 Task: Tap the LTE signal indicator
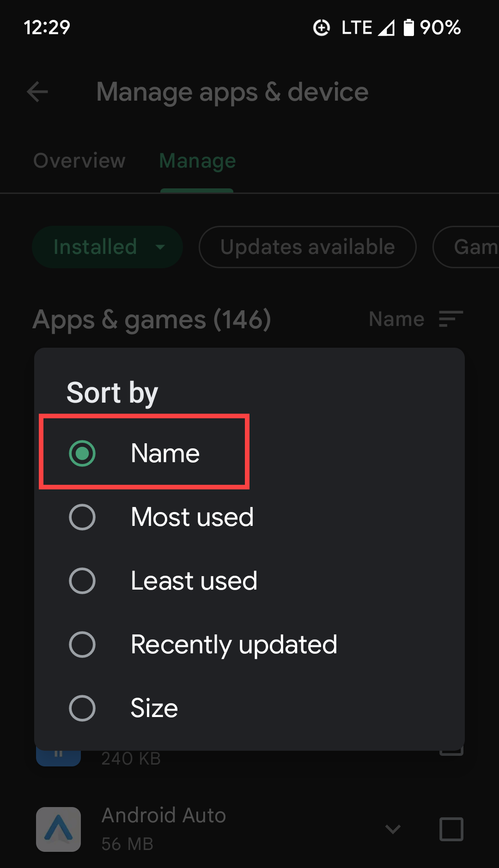[368, 28]
